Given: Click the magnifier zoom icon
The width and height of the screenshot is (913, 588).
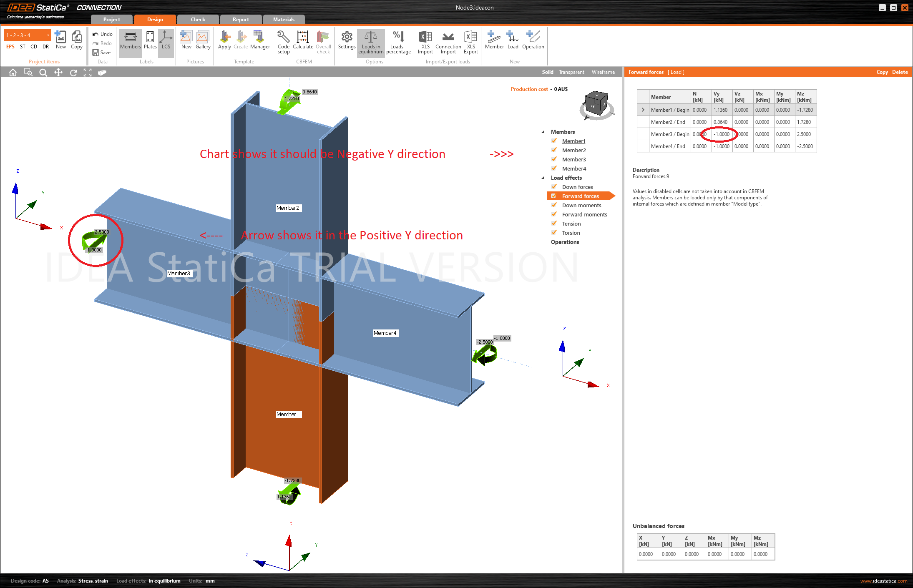Looking at the screenshot, I should click(43, 73).
